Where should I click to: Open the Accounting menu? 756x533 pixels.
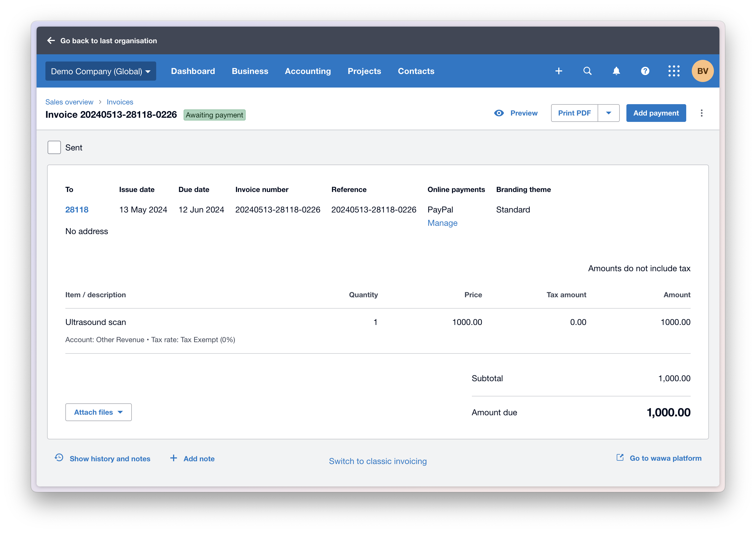308,71
